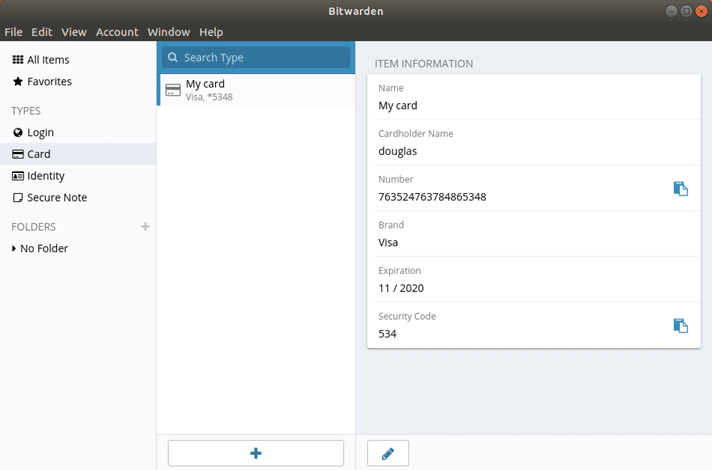Add a new folder with plus icon
Viewport: 712px width, 470px height.
click(145, 226)
